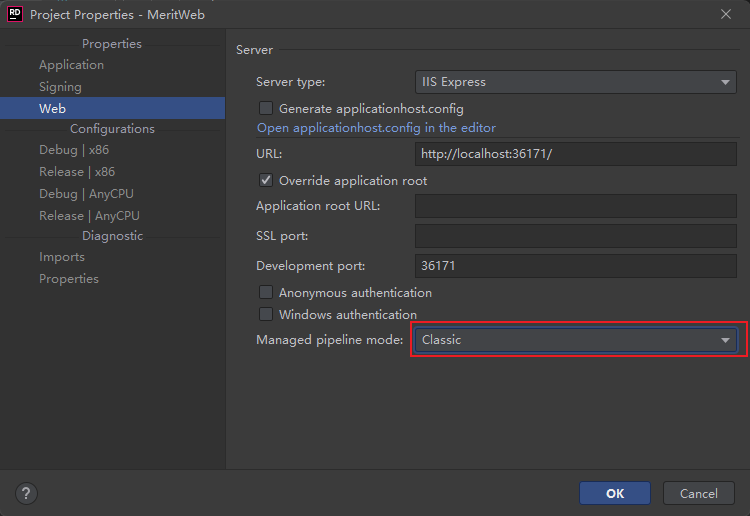Enable Generate applicationhost.config checkbox
The image size is (750, 516).
pyautogui.click(x=266, y=108)
